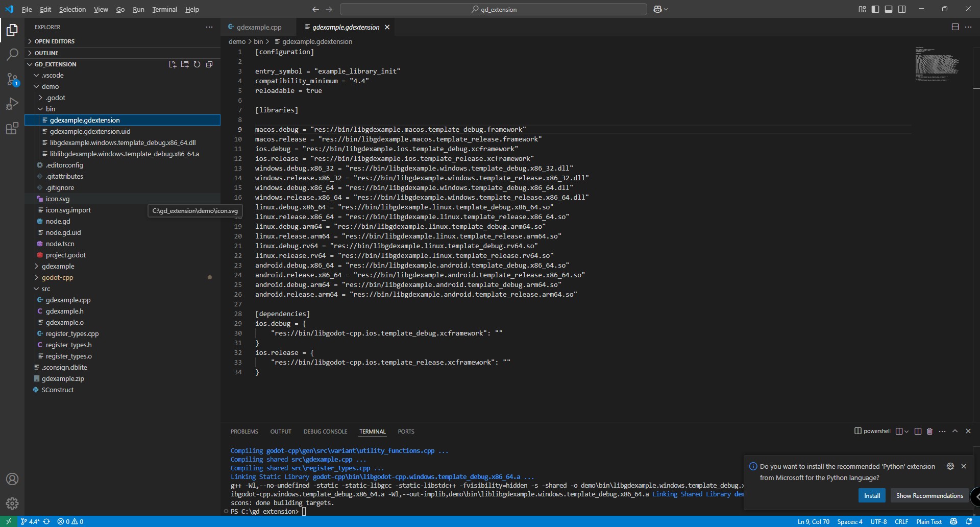Open the File menu
The image size is (980, 527).
(x=27, y=9)
